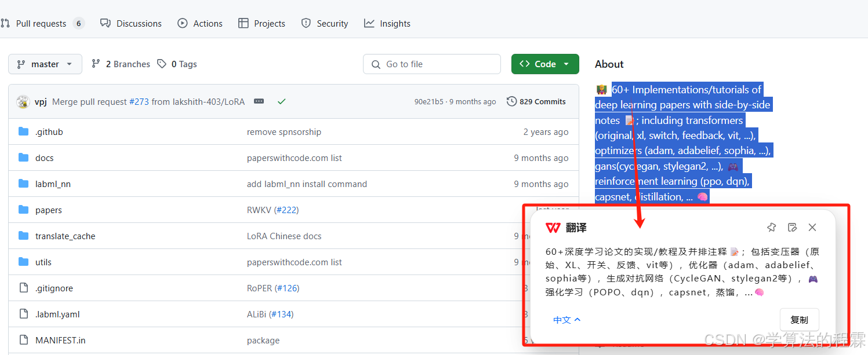Change the 中文 target language selector
The height and width of the screenshot is (355, 868).
click(567, 320)
